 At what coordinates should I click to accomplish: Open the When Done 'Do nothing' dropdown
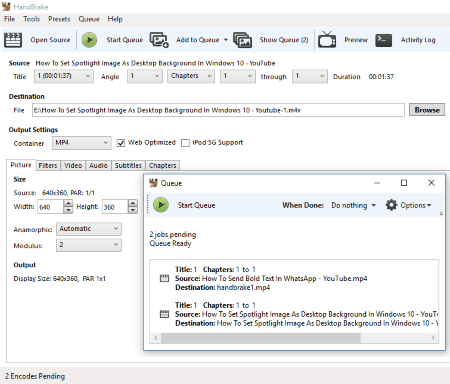pyautogui.click(x=353, y=205)
